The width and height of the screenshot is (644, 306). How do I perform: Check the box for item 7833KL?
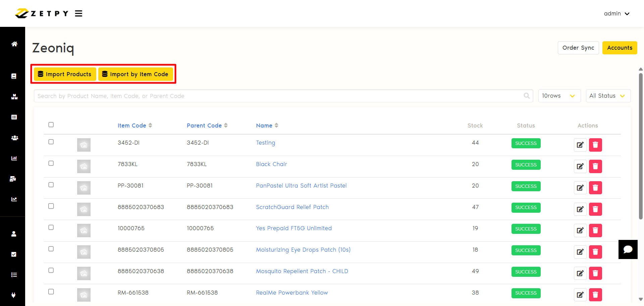coord(51,163)
